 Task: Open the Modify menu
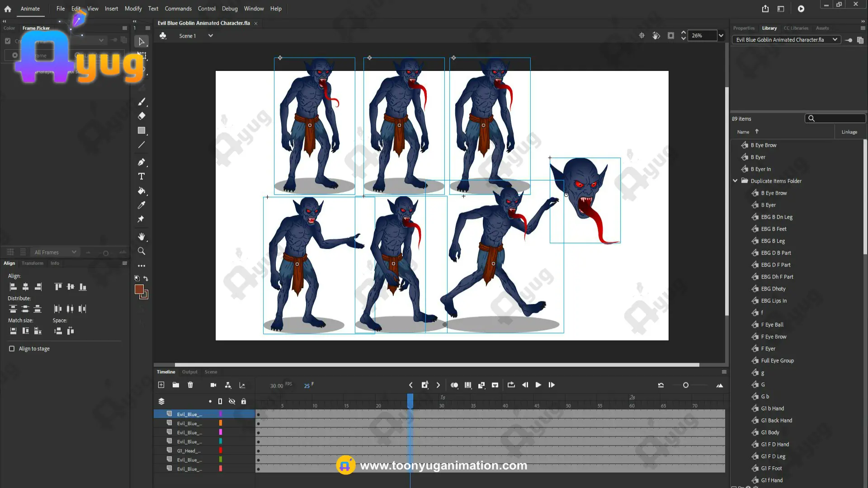[133, 9]
